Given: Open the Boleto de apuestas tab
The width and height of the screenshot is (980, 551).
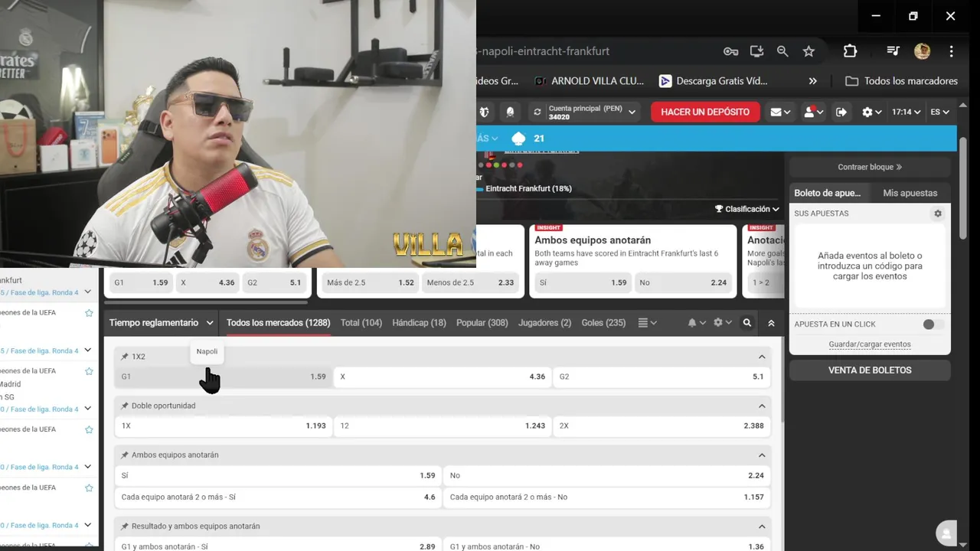Looking at the screenshot, I should tap(828, 194).
